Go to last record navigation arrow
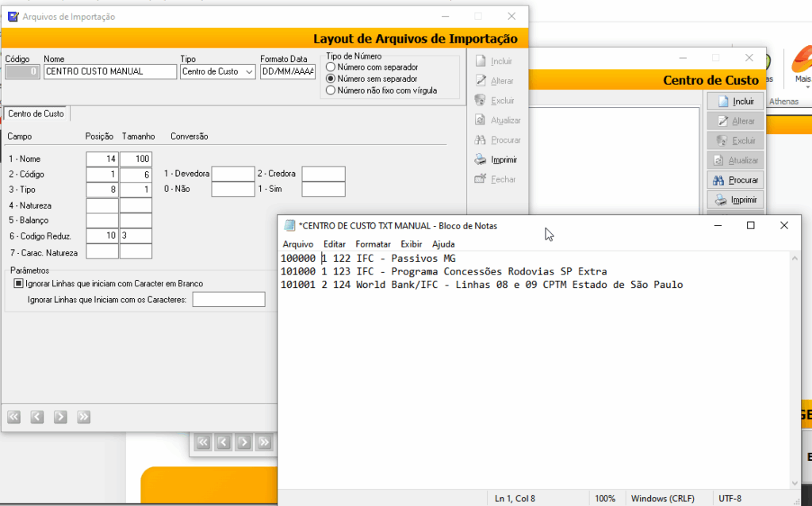812x506 pixels. (x=83, y=417)
